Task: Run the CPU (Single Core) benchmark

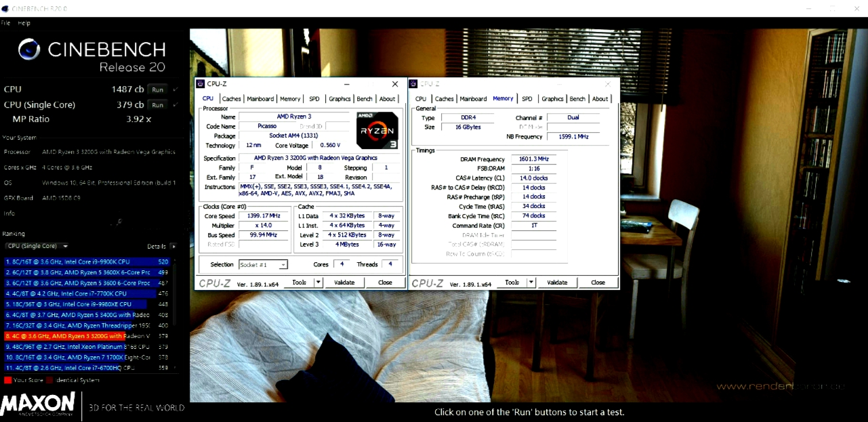Action: click(157, 105)
